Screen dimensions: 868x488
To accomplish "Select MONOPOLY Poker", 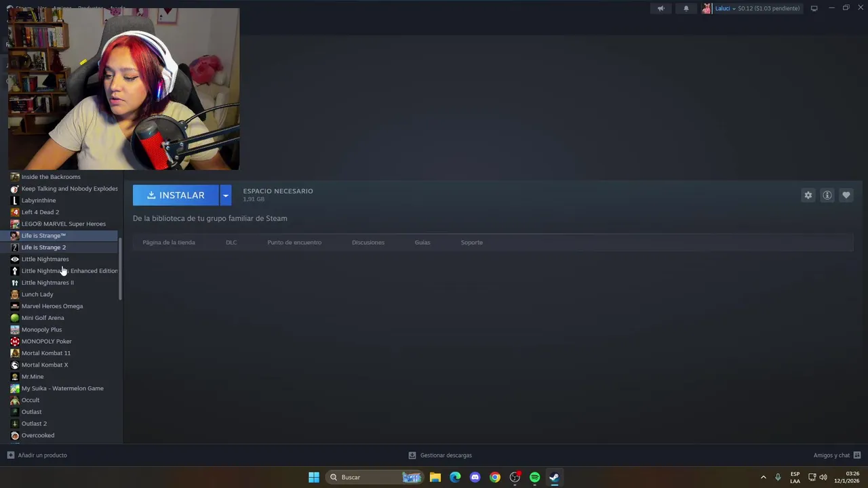I will [46, 342].
